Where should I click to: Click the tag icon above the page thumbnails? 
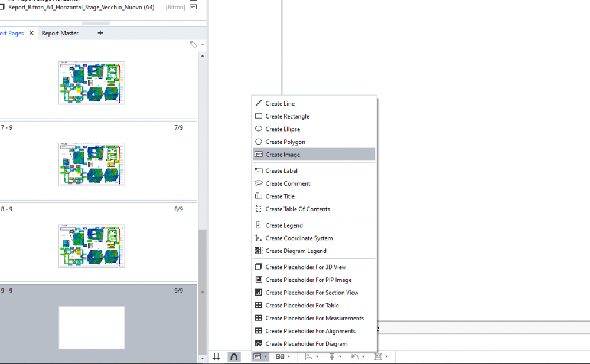click(x=194, y=44)
